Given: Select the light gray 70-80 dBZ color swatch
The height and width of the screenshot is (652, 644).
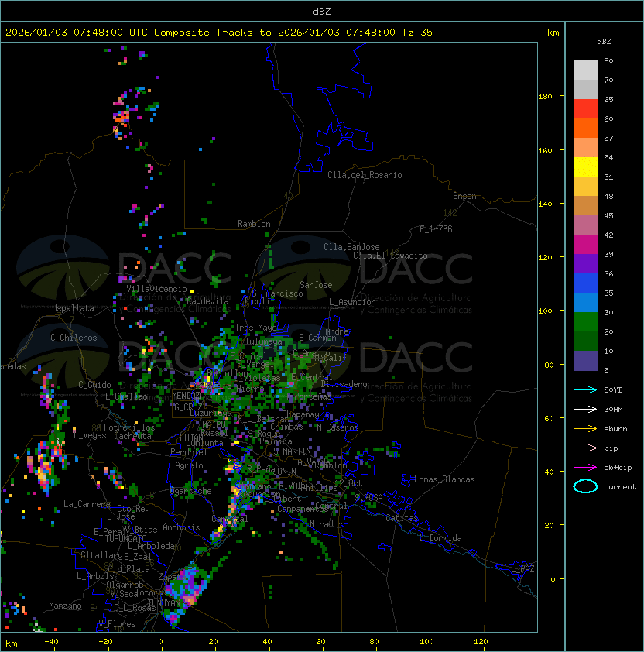Looking at the screenshot, I should [x=585, y=70].
